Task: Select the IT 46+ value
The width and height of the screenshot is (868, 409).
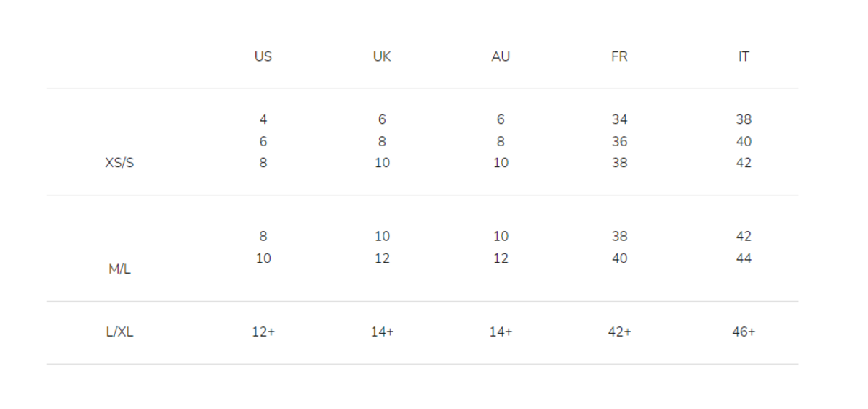Action: point(744,332)
